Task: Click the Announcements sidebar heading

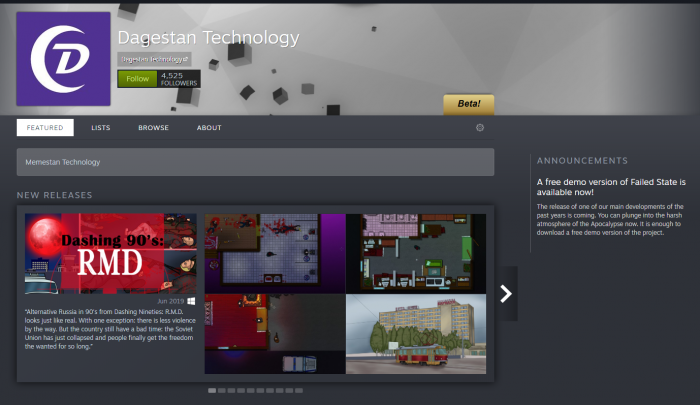Action: tap(582, 161)
